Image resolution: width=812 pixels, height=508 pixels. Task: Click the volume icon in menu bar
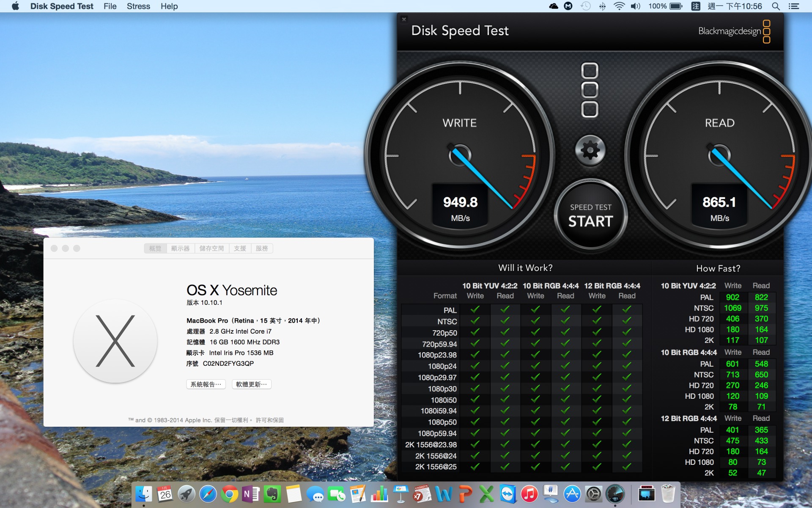pos(636,6)
